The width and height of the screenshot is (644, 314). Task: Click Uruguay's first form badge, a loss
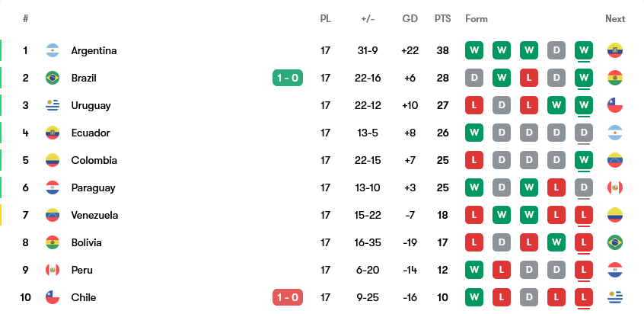click(475, 105)
